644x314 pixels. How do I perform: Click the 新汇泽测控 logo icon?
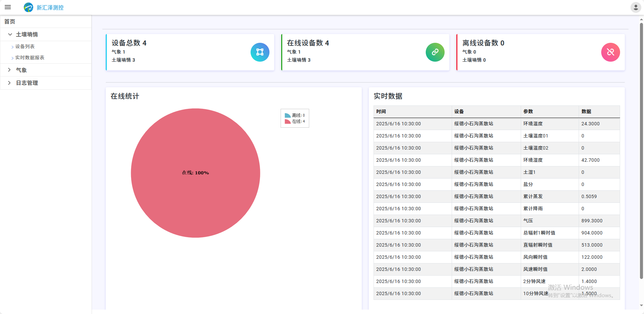pos(29,7)
